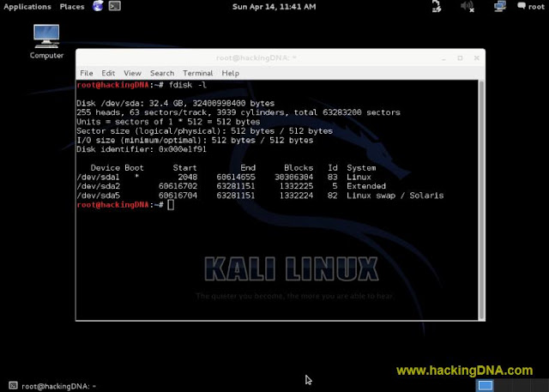Open the accessibility icon in panel

click(x=437, y=6)
